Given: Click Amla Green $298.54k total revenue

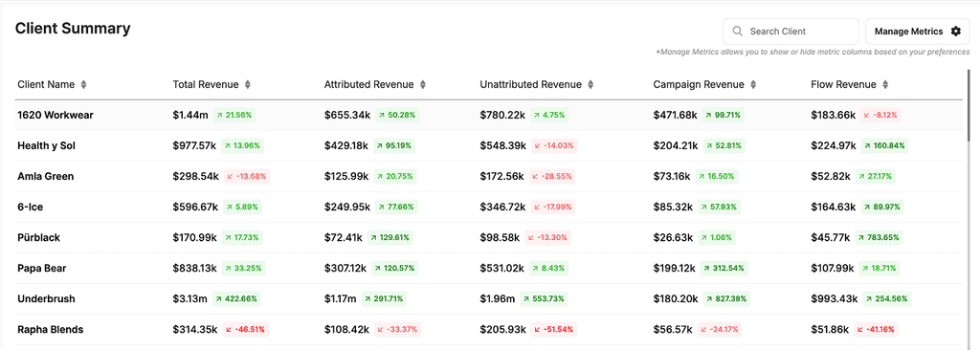Looking at the screenshot, I should click(195, 176).
